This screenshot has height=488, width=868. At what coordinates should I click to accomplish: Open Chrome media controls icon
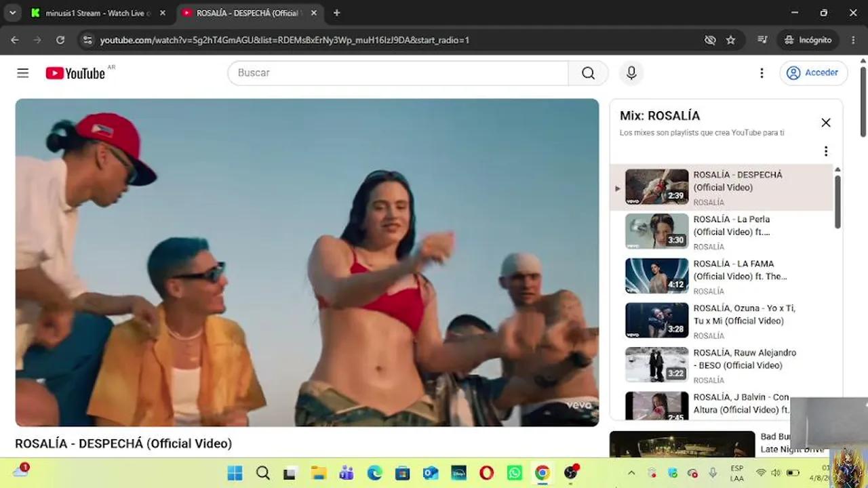tap(762, 40)
